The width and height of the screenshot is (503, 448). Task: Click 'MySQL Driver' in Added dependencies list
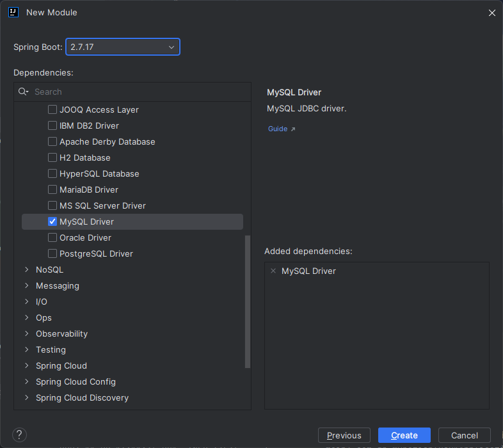[308, 271]
